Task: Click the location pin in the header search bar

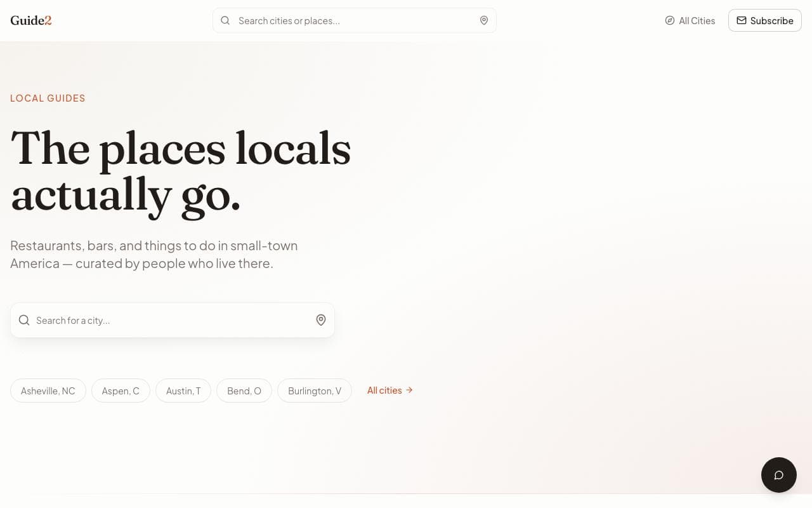Action: coord(484,20)
